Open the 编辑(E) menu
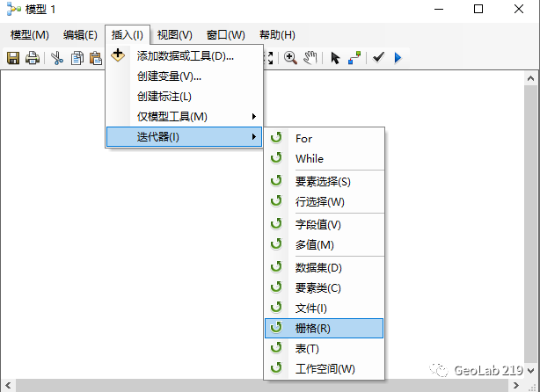This screenshot has width=540, height=392. pyautogui.click(x=80, y=35)
